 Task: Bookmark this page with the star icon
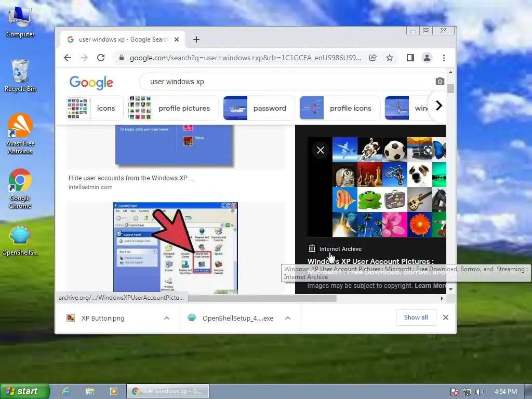pos(390,58)
